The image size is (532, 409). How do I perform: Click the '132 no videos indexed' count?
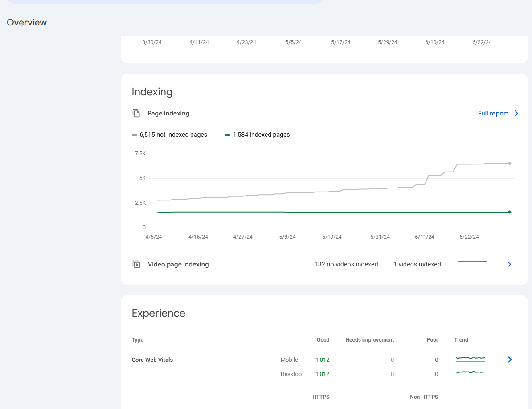(x=346, y=264)
